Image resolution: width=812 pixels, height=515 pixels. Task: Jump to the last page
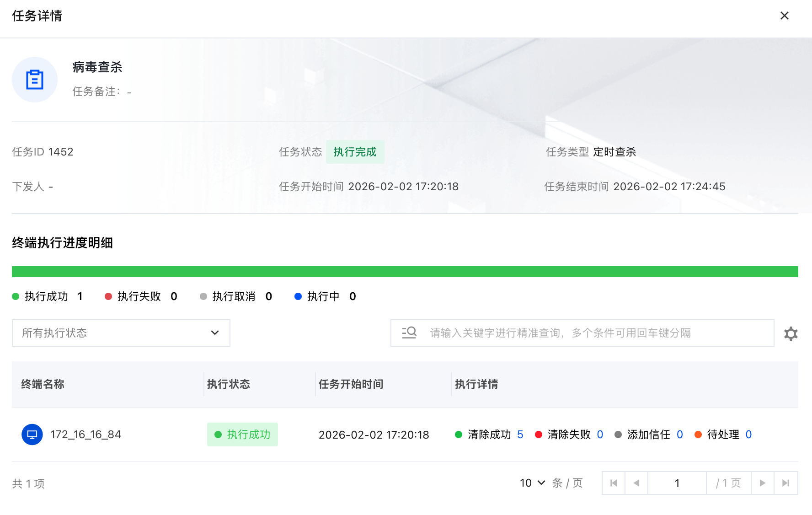point(786,483)
